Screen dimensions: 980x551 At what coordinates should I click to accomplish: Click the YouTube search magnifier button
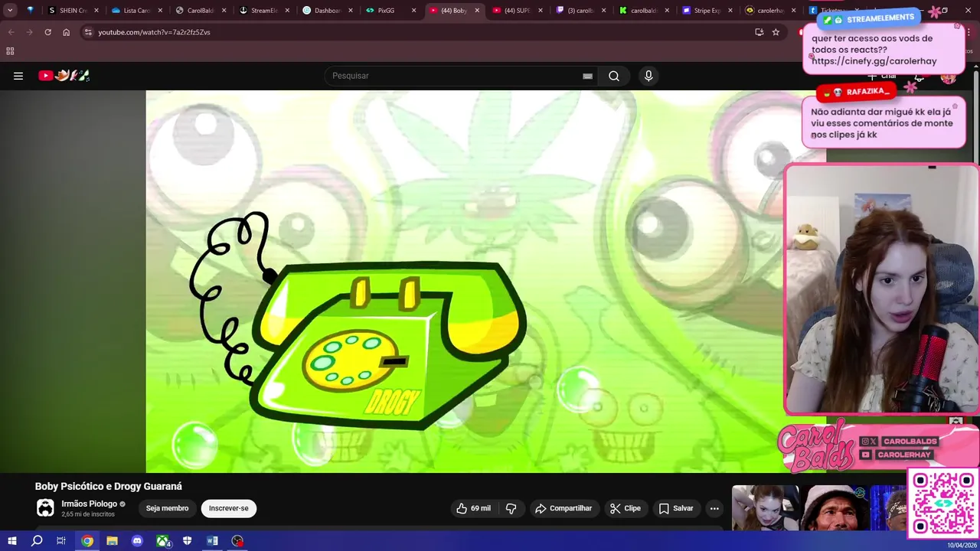(x=614, y=76)
